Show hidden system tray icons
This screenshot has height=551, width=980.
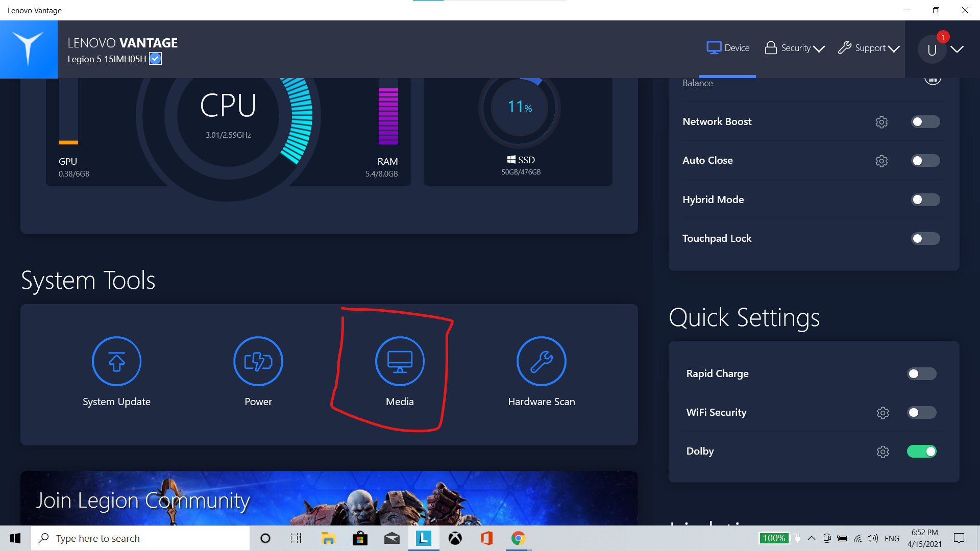[x=811, y=538]
